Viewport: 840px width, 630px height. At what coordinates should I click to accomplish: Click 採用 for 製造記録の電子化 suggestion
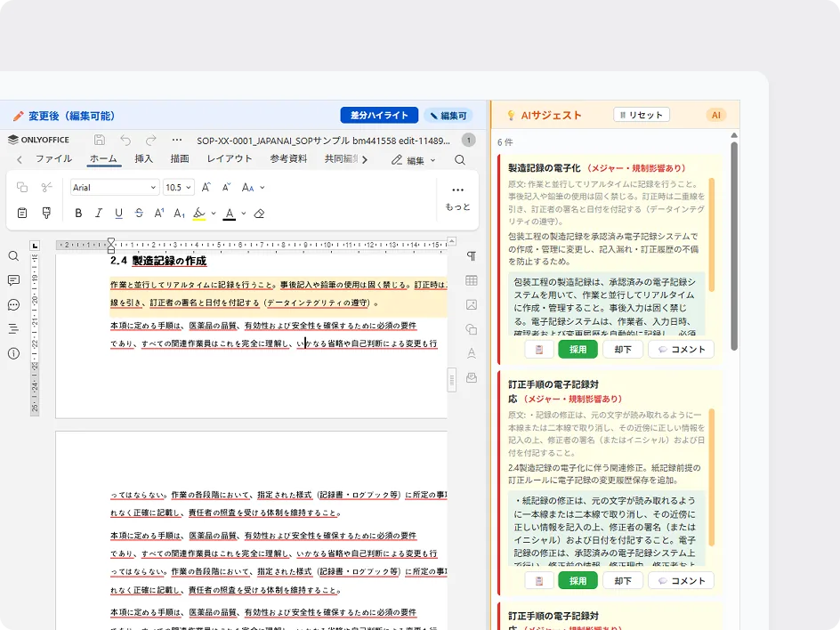coord(577,350)
